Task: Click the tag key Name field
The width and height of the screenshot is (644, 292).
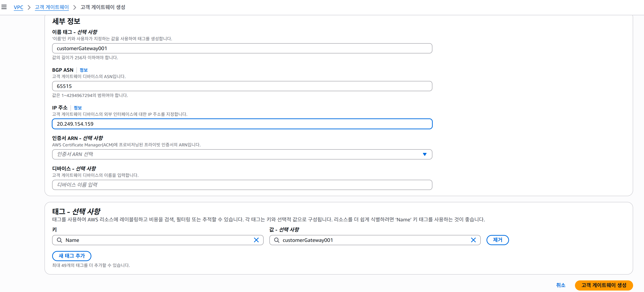Action: coord(158,240)
